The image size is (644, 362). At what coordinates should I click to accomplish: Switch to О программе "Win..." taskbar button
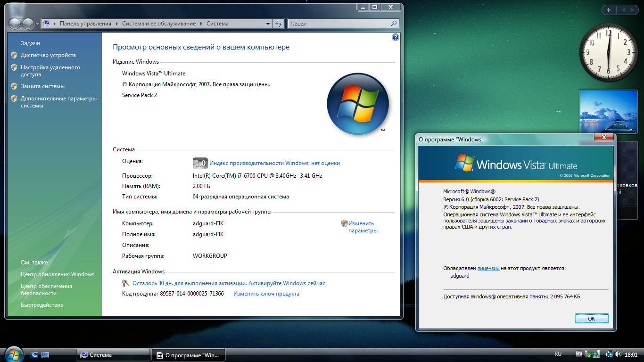pos(188,355)
